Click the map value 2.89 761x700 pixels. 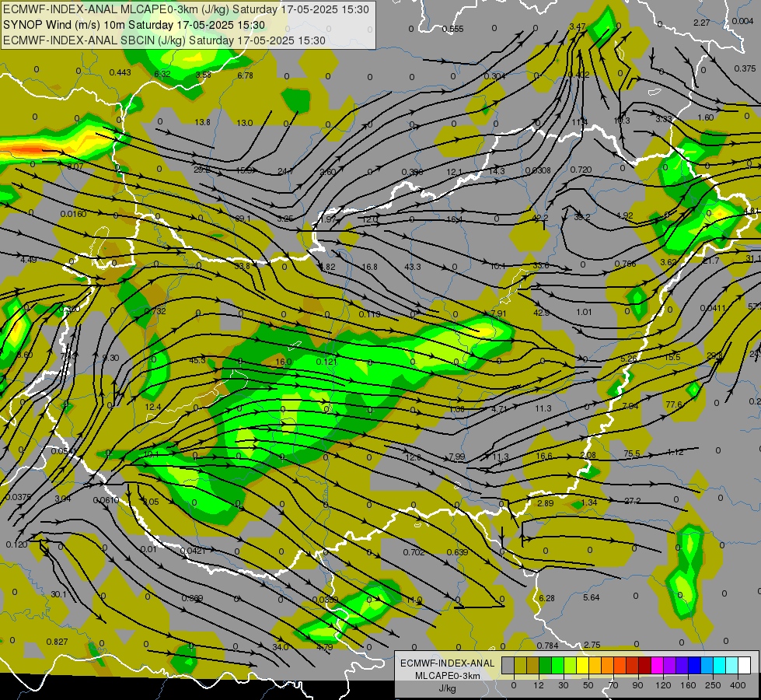pyautogui.click(x=546, y=503)
